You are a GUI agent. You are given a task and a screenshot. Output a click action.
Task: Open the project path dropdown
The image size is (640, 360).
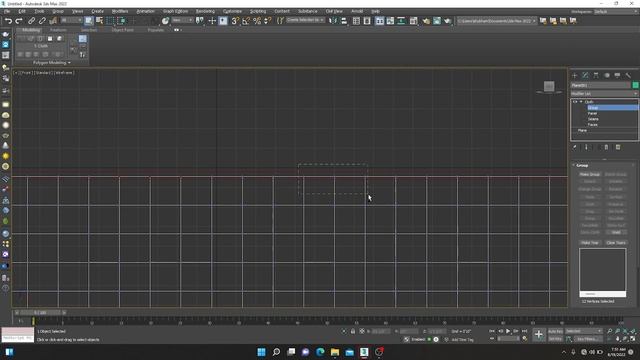[x=496, y=21]
